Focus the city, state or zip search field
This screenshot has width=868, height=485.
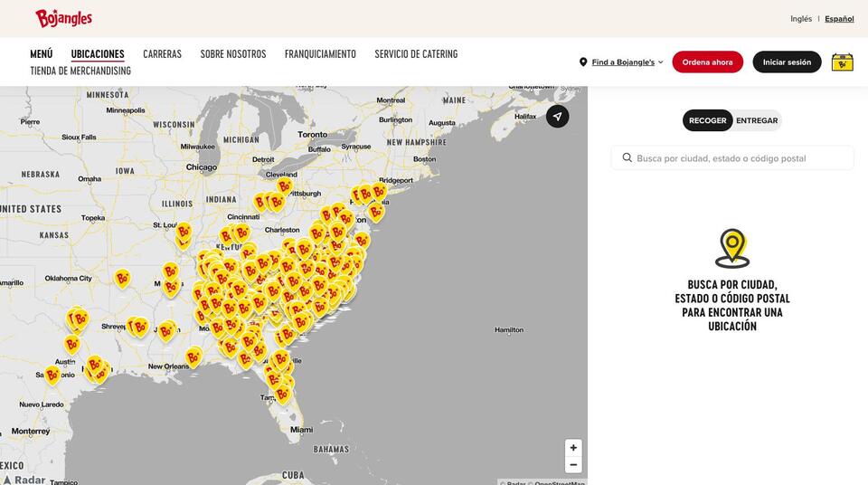coord(732,158)
